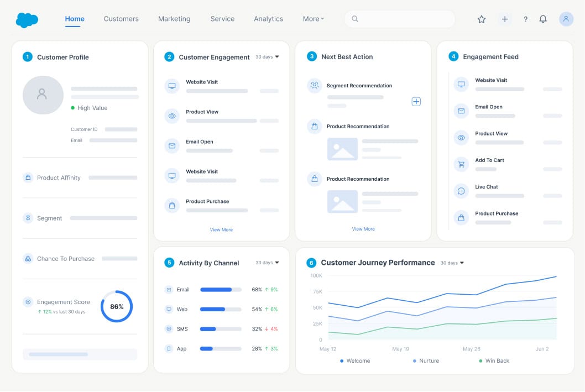
Task: Open the Home tab
Action: click(x=75, y=19)
